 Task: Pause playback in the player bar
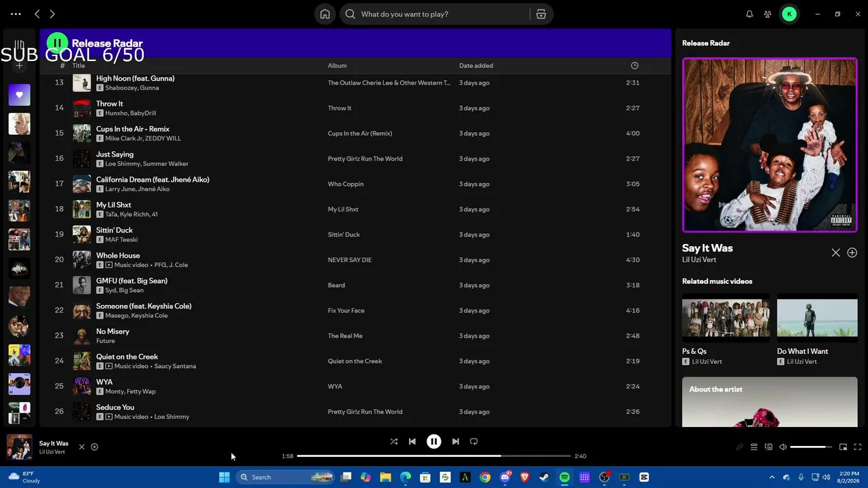[434, 441]
